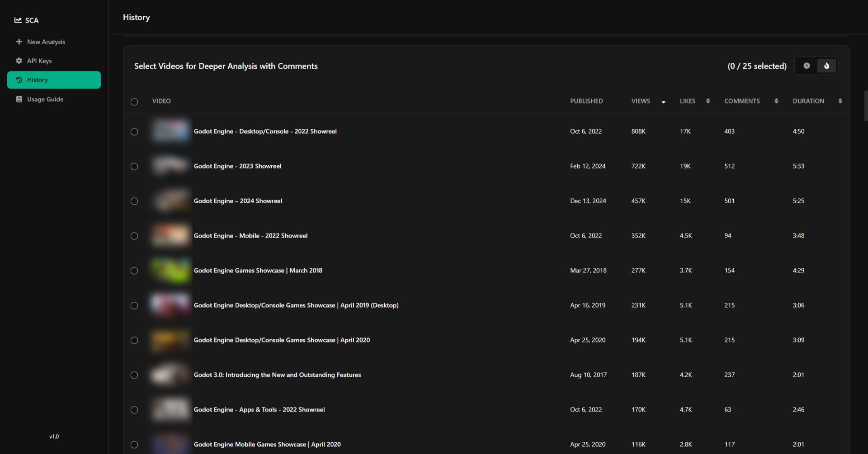The width and height of the screenshot is (868, 454).
Task: Click the plus icon beside New Analysis
Action: [x=19, y=42]
